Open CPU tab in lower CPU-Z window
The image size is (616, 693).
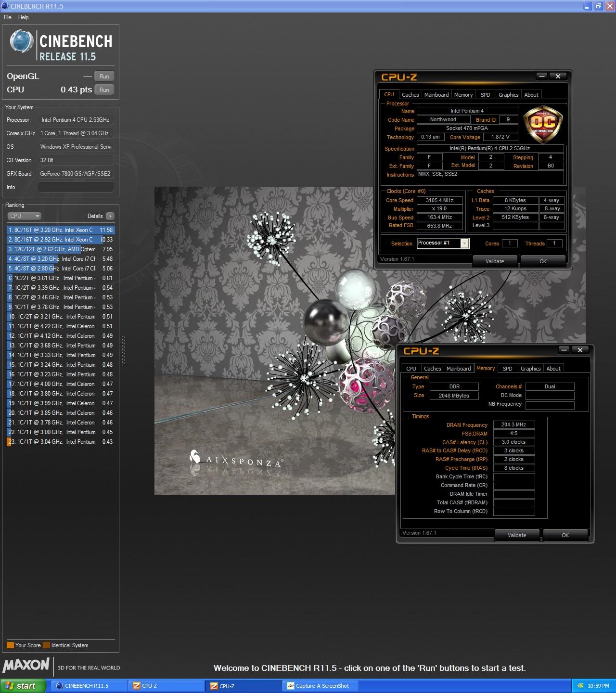point(411,369)
